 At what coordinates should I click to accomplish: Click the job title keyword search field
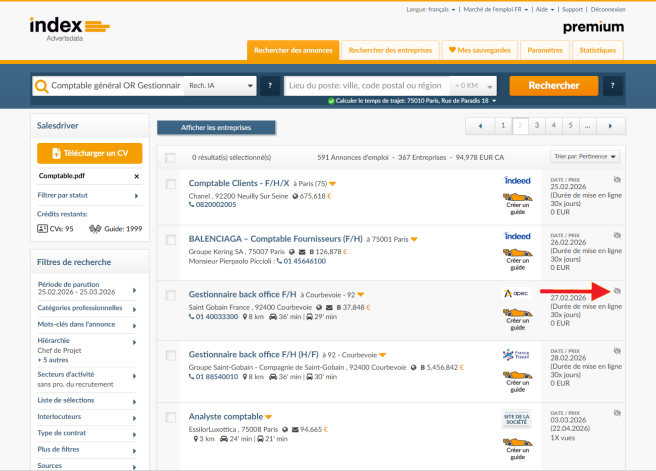pyautogui.click(x=115, y=86)
